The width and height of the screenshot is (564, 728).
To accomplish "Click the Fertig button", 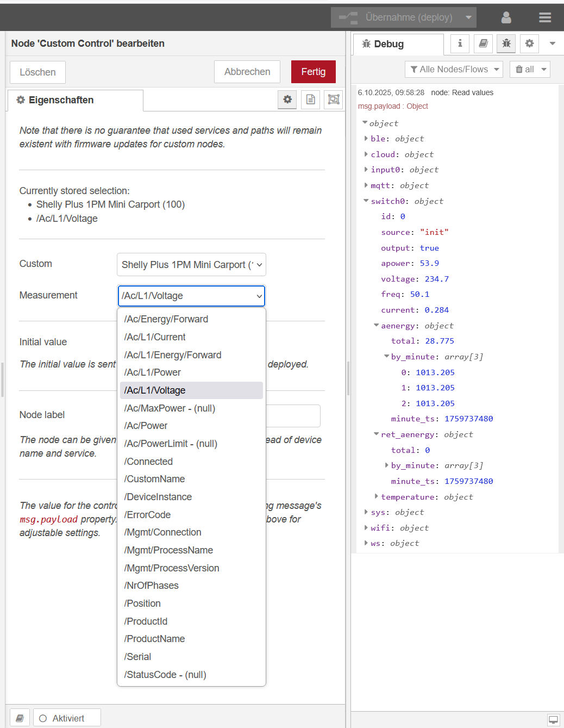I will [x=313, y=72].
